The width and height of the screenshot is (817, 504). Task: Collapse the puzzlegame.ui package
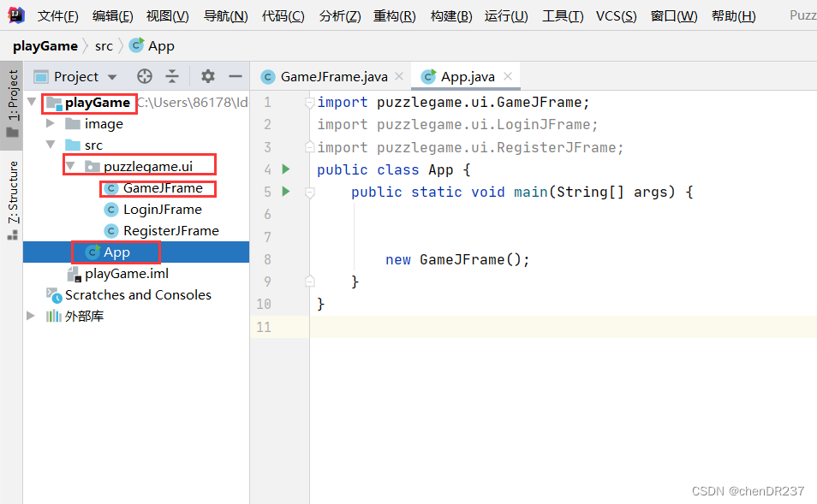point(70,165)
